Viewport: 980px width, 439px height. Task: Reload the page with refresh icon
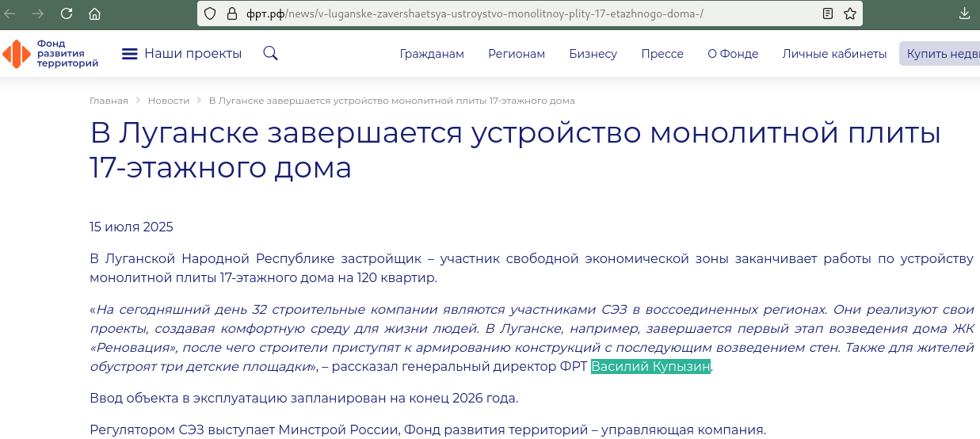tap(67, 13)
